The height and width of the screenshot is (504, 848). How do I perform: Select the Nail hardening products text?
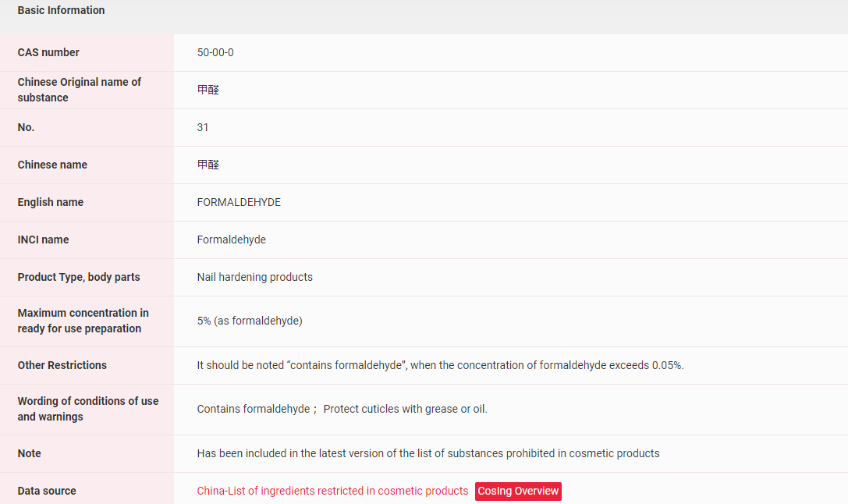254,277
